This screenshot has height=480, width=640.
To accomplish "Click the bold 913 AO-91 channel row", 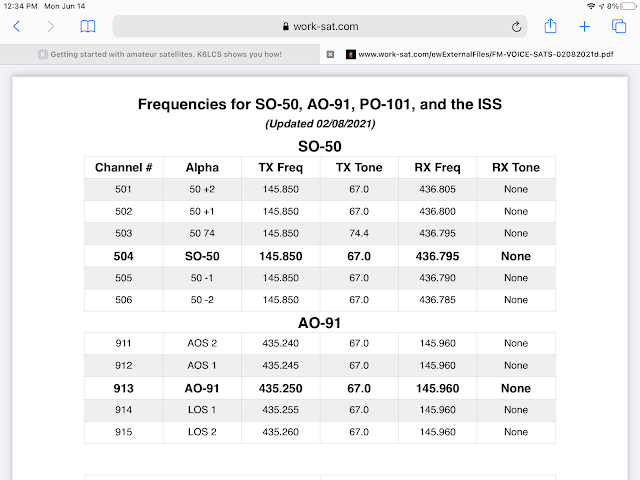I will pos(320,388).
